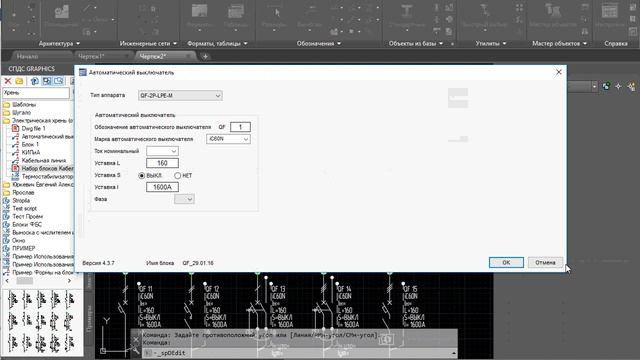This screenshot has width=640, height=360.
Task: Select the ВЫКЛ radio for Уставка S
Action: (142, 176)
